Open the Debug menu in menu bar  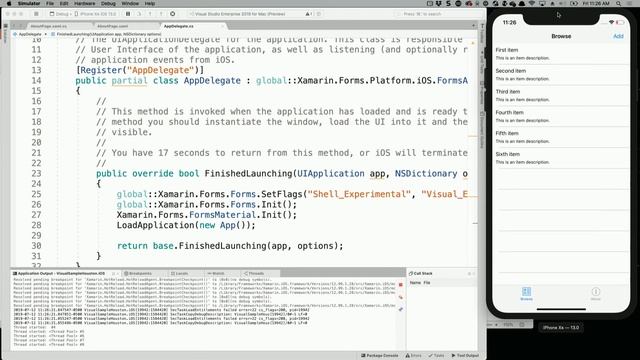point(108,3)
